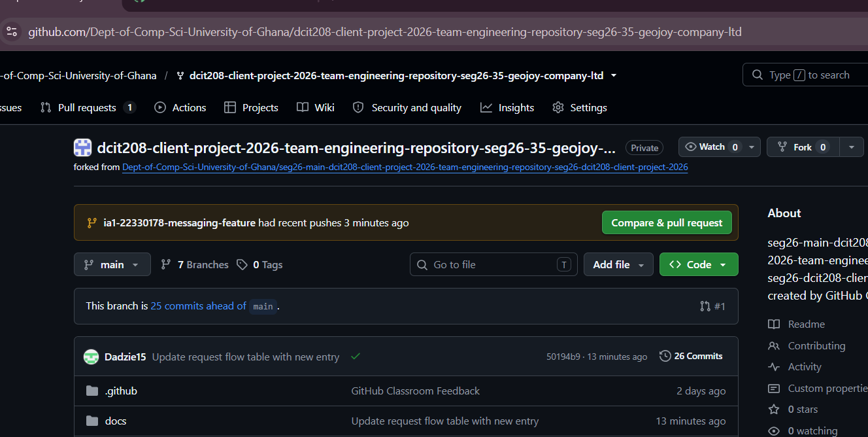
Task: Open the Add file dropdown
Action: (618, 264)
